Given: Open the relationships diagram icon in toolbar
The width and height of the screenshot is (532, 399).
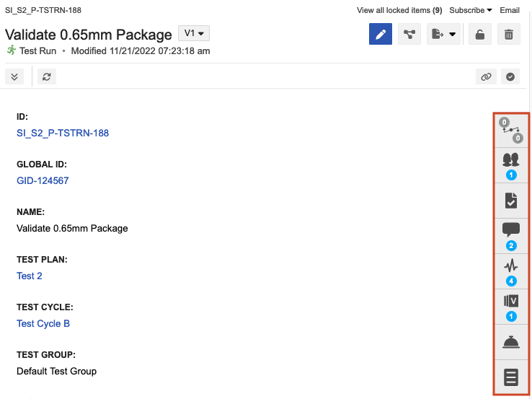Looking at the screenshot, I should (x=409, y=34).
